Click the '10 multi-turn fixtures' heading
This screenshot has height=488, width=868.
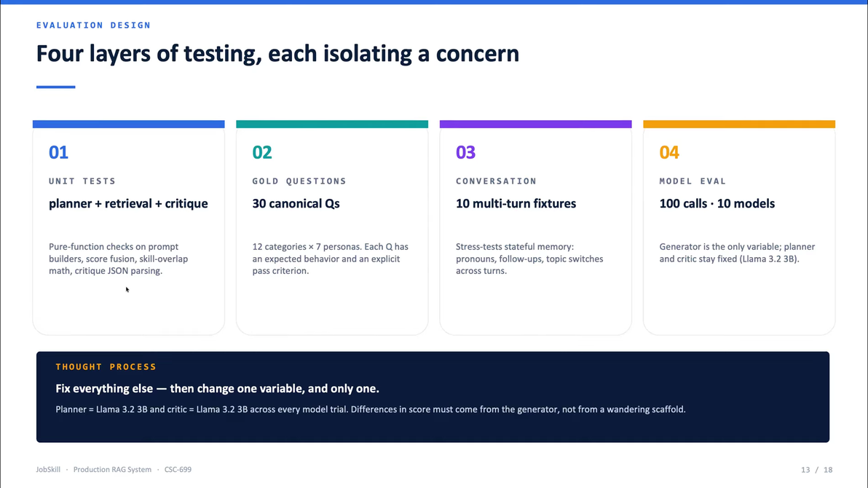[516, 204]
